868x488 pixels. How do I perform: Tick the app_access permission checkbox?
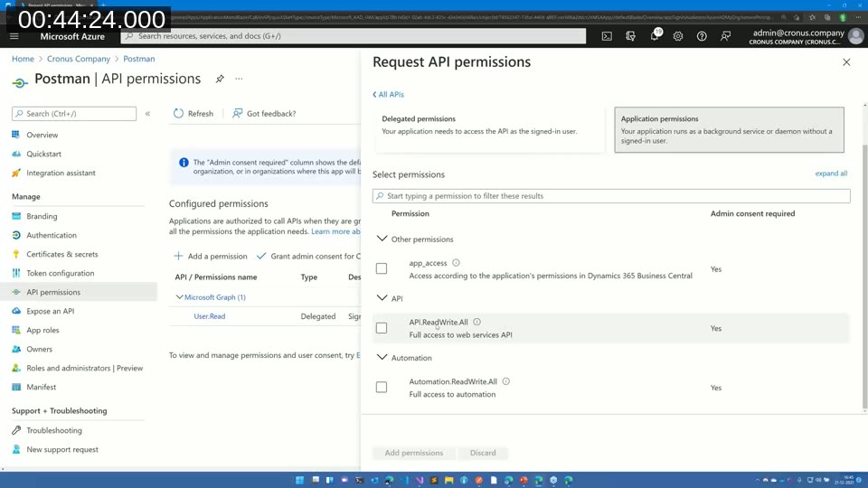(x=382, y=269)
